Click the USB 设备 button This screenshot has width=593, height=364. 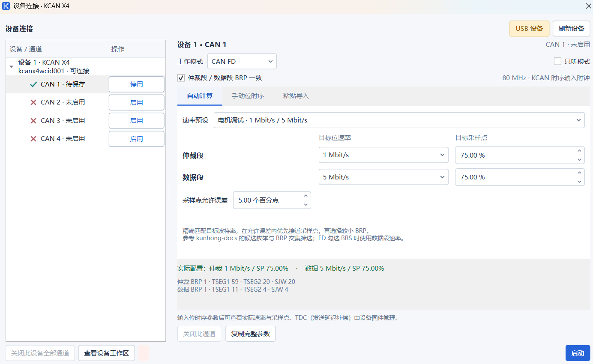click(x=529, y=29)
